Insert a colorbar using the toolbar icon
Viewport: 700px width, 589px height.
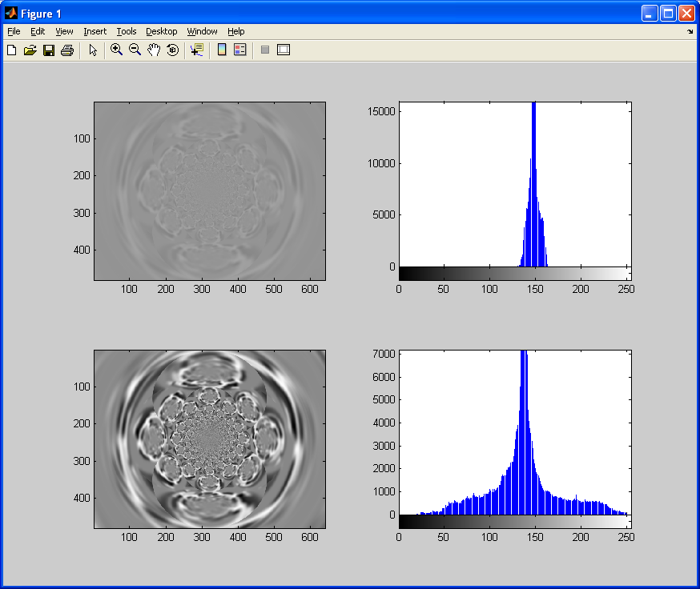[221, 50]
